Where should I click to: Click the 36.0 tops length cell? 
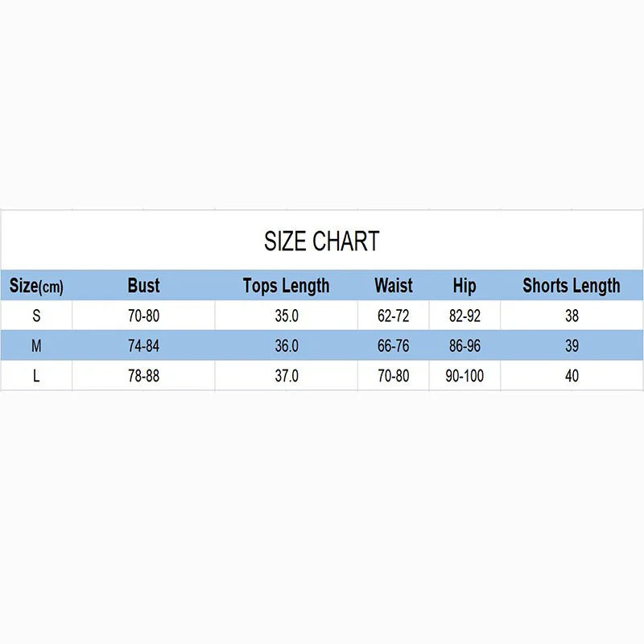(x=287, y=346)
